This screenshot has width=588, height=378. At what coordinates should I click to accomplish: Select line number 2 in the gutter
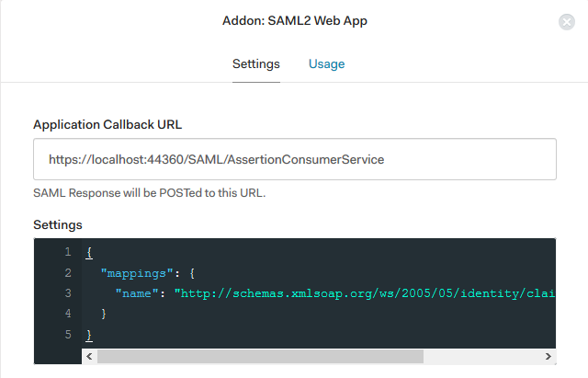[67, 272]
